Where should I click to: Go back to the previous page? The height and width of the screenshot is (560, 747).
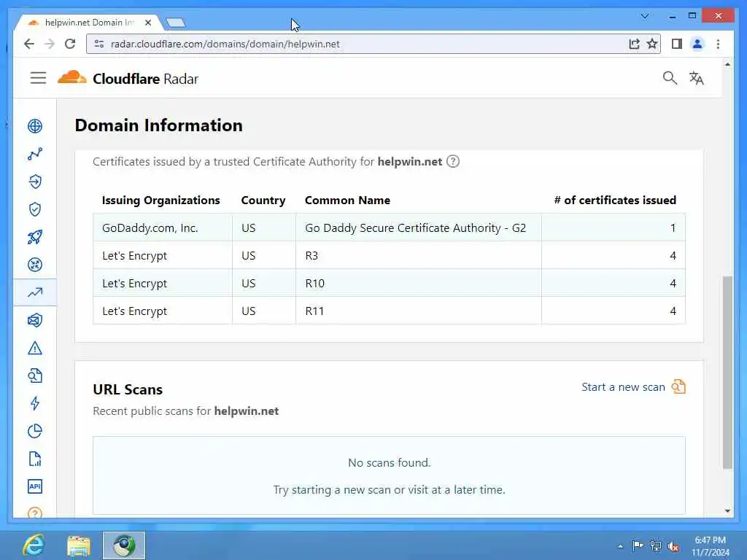(29, 44)
